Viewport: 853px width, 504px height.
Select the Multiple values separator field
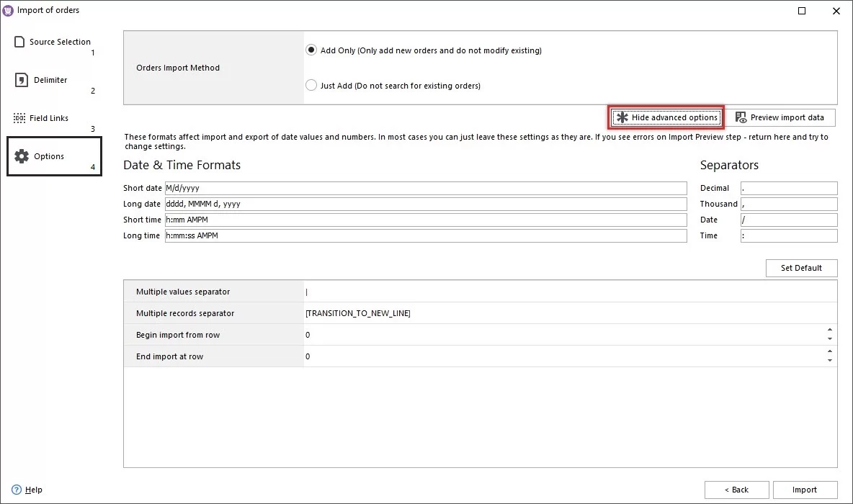504,292
